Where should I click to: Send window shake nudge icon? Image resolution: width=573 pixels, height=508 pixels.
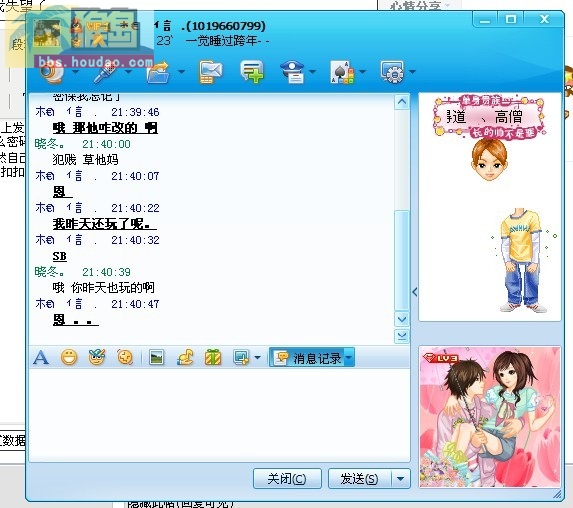coord(125,357)
